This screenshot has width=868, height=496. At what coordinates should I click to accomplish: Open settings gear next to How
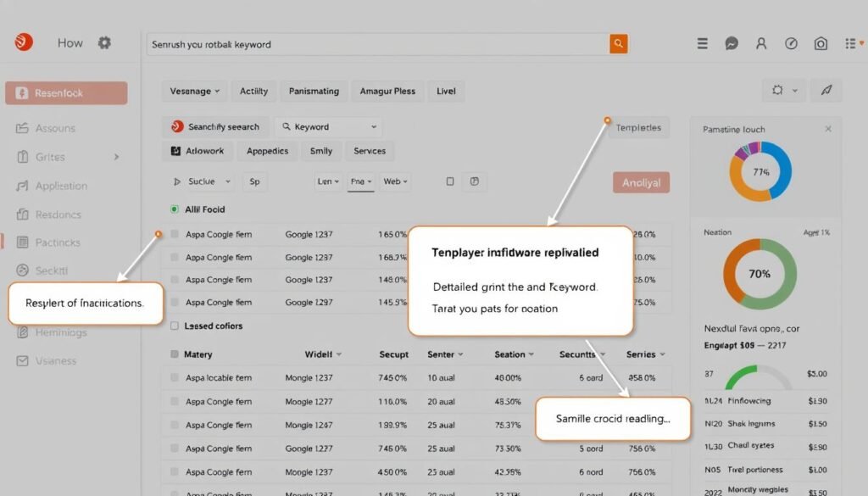tap(104, 42)
